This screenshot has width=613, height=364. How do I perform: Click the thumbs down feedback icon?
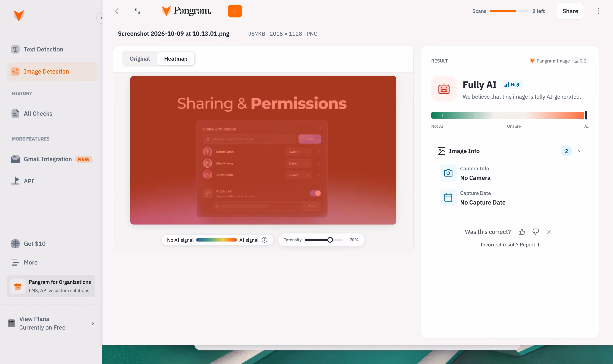click(x=536, y=232)
